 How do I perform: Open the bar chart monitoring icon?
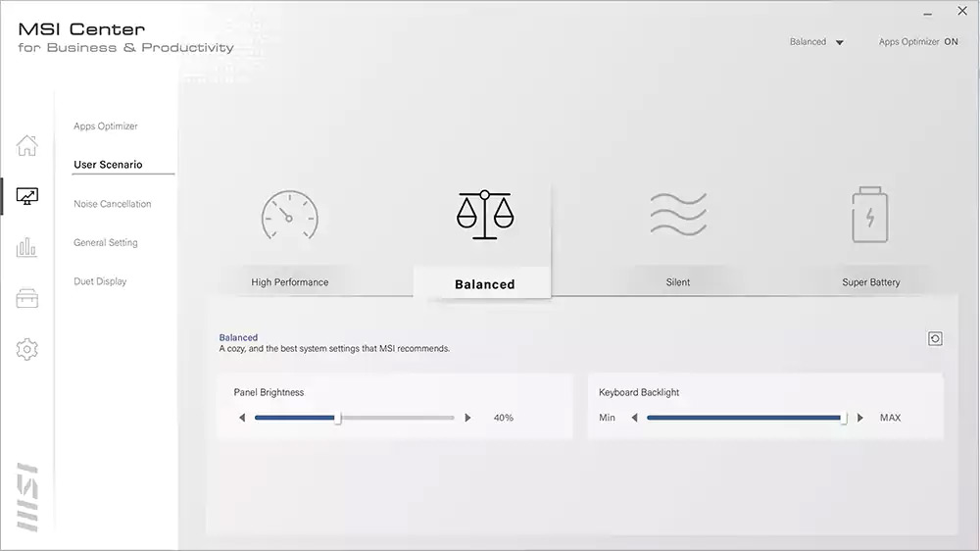27,248
